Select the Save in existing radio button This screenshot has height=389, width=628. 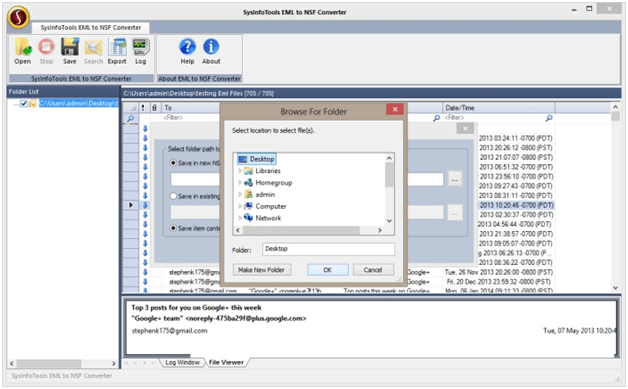tap(173, 196)
